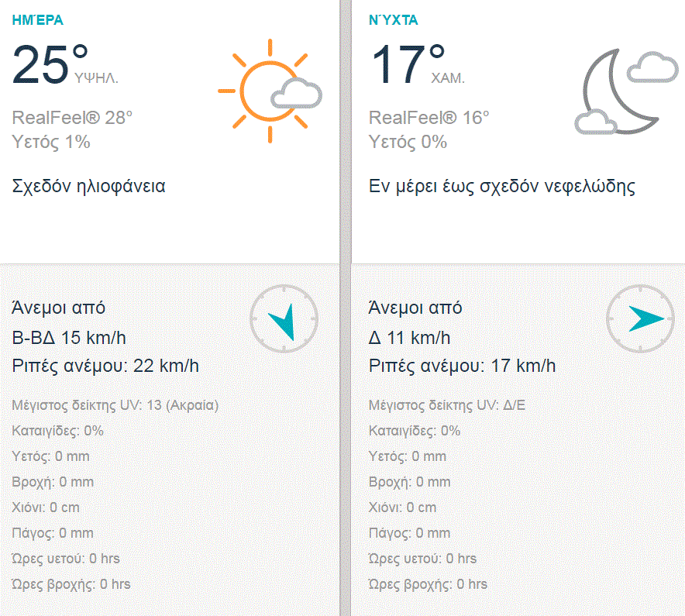The image size is (685, 616).
Task: Click the Σχεδόν ηλιοφάνεια description
Action: (89, 186)
